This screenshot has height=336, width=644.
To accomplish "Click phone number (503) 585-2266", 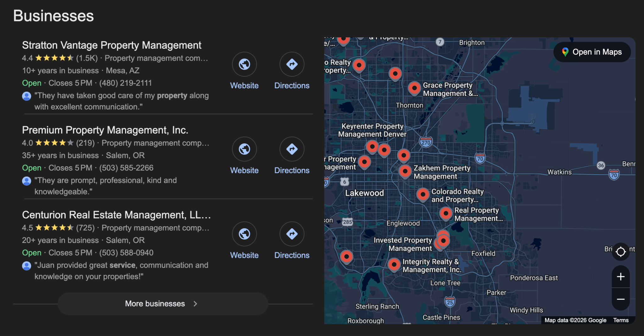I will click(x=126, y=168).
